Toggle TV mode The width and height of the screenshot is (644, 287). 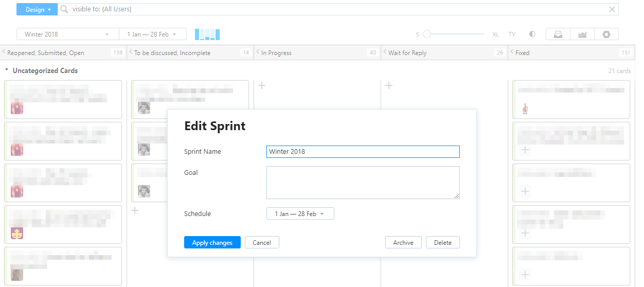click(x=512, y=34)
